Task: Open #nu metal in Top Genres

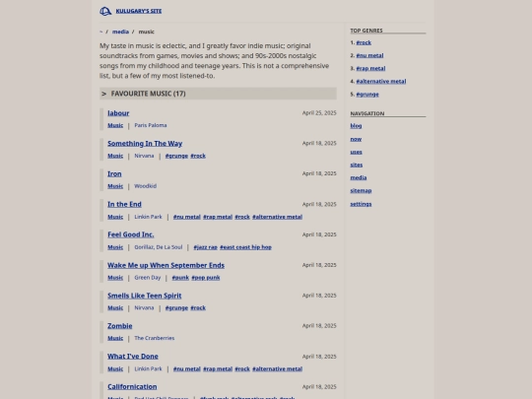Action: click(369, 55)
